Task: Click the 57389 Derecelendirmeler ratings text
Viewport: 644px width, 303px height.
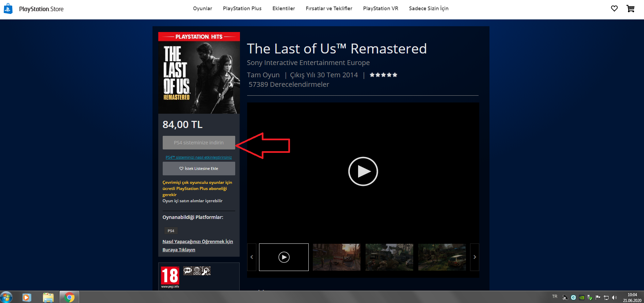Action: (289, 84)
